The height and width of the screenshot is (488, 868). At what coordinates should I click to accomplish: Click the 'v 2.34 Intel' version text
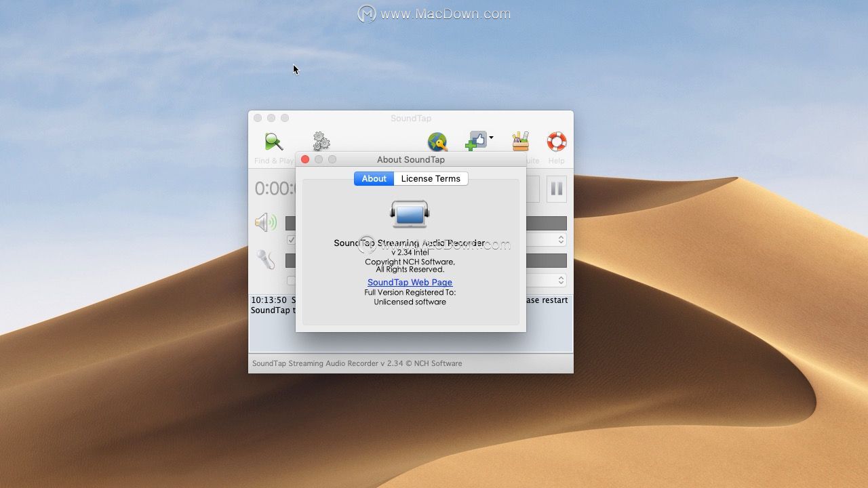click(x=410, y=253)
